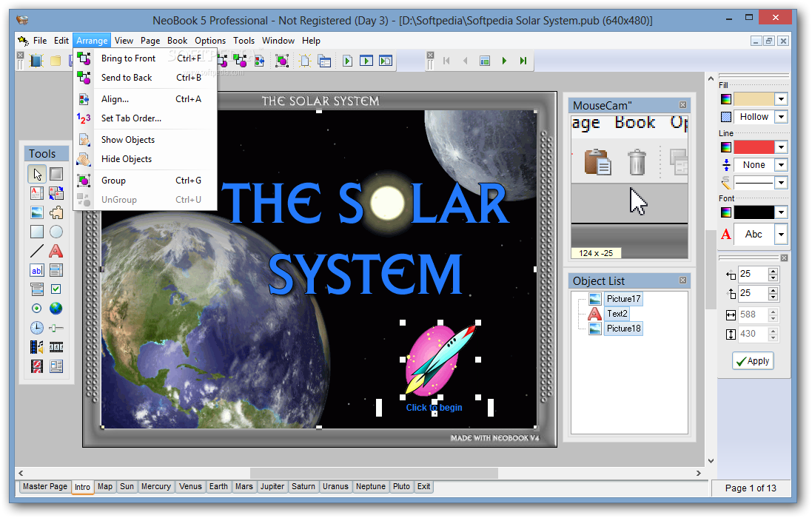
Task: Select Text2 in Object List
Action: (617, 314)
